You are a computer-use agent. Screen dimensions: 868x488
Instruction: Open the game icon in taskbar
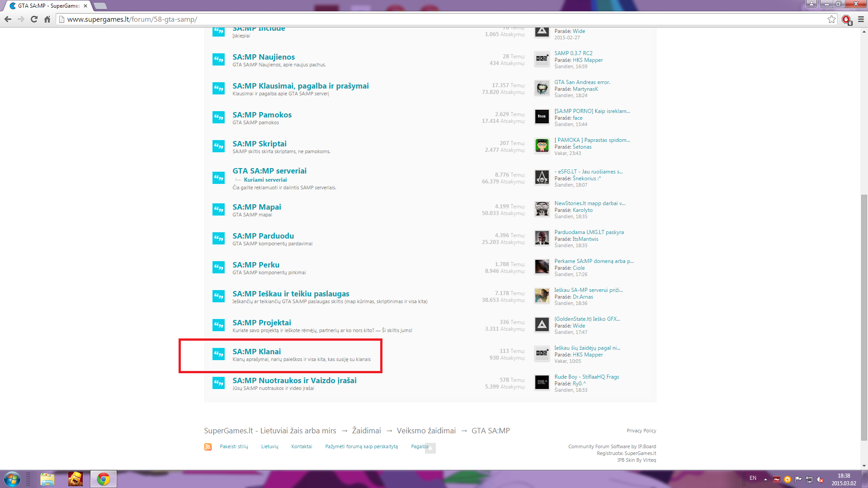click(75, 479)
